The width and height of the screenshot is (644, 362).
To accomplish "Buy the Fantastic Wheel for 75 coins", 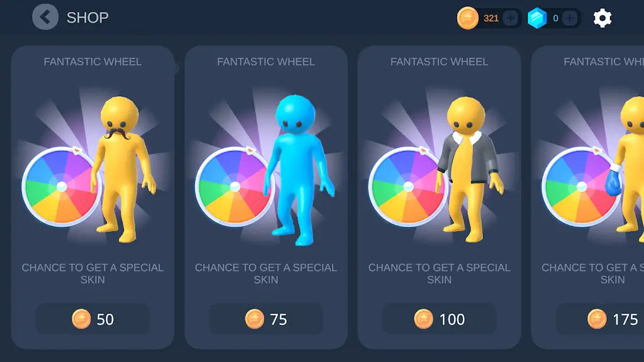I will tap(266, 319).
